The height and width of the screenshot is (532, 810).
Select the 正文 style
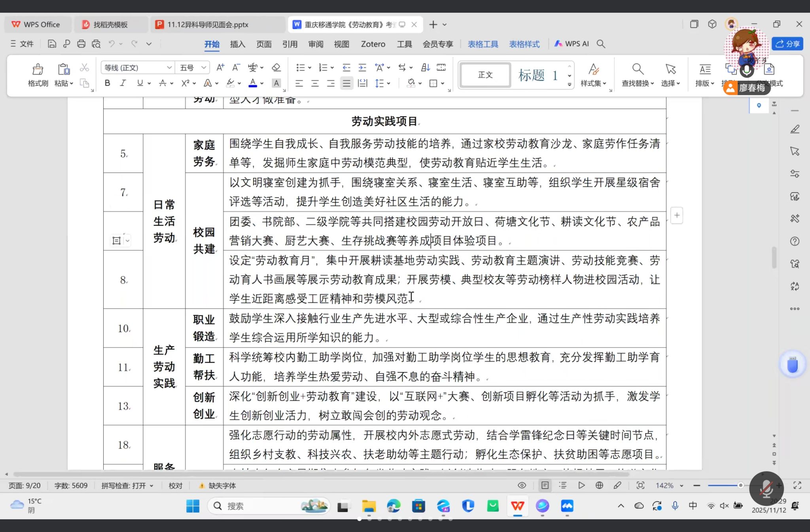[x=485, y=75]
